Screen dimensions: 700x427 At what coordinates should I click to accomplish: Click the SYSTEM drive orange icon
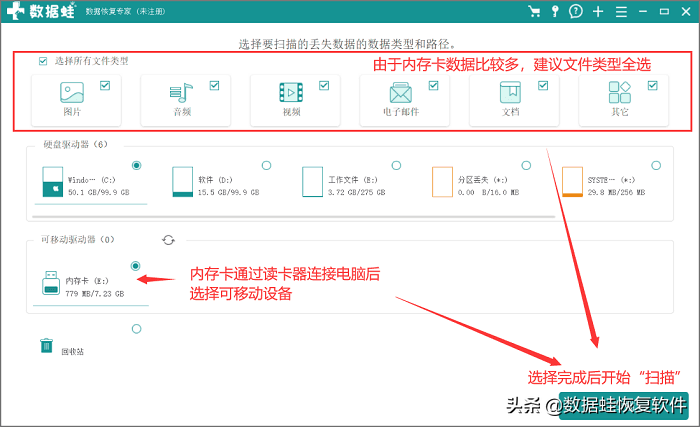pos(572,181)
